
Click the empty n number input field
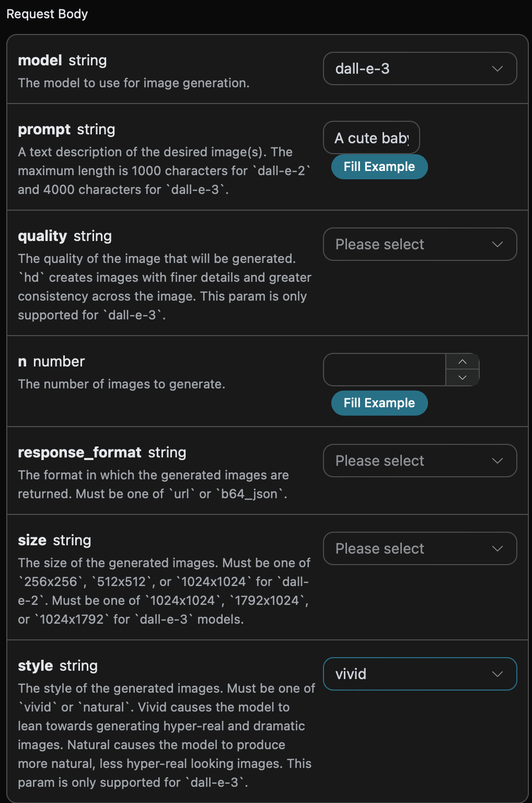[x=384, y=370]
